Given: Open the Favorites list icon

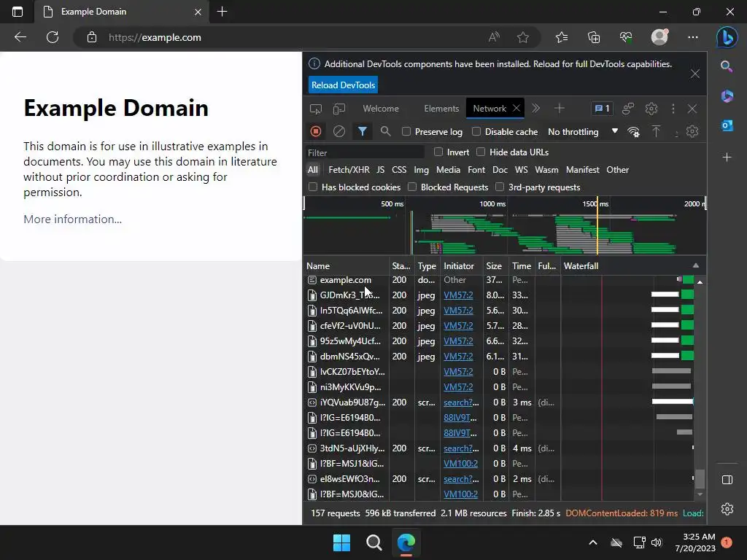Looking at the screenshot, I should click(x=562, y=37).
